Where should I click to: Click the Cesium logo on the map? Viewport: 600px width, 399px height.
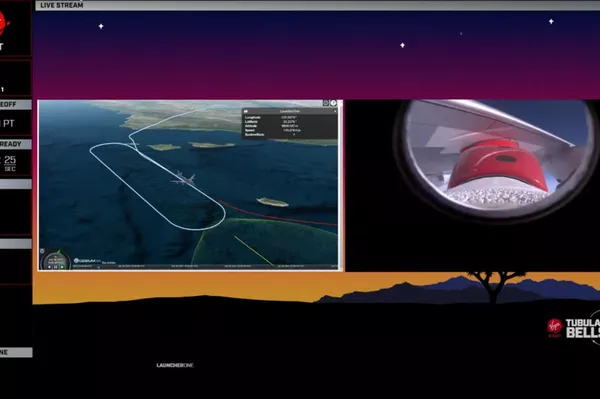87,261
